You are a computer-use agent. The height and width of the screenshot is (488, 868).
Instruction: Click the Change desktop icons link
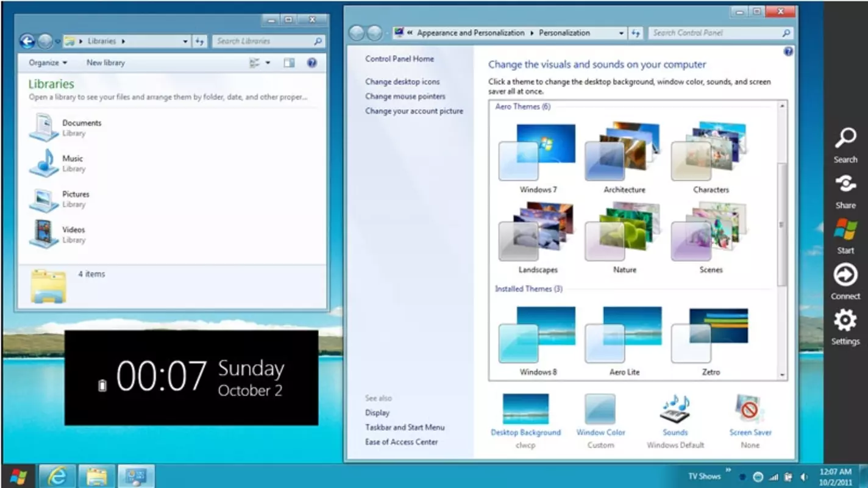pos(402,82)
